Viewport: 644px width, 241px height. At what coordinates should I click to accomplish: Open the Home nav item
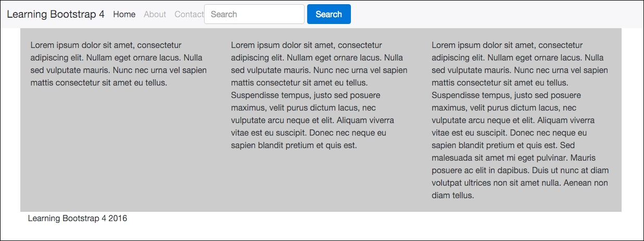tap(124, 14)
